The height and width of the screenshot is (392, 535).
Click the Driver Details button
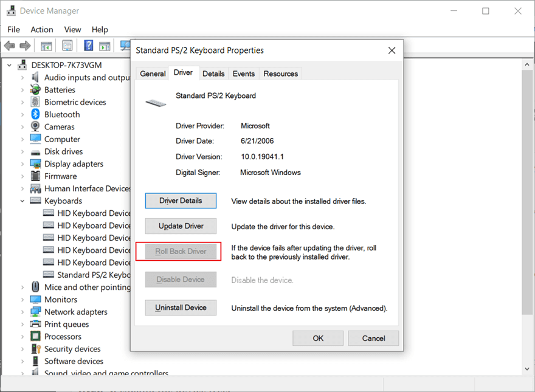[181, 201]
